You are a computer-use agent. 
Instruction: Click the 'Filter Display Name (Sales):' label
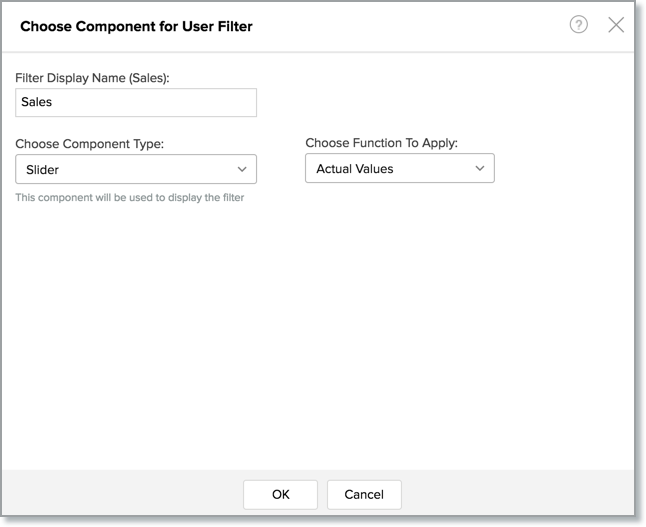coord(94,76)
